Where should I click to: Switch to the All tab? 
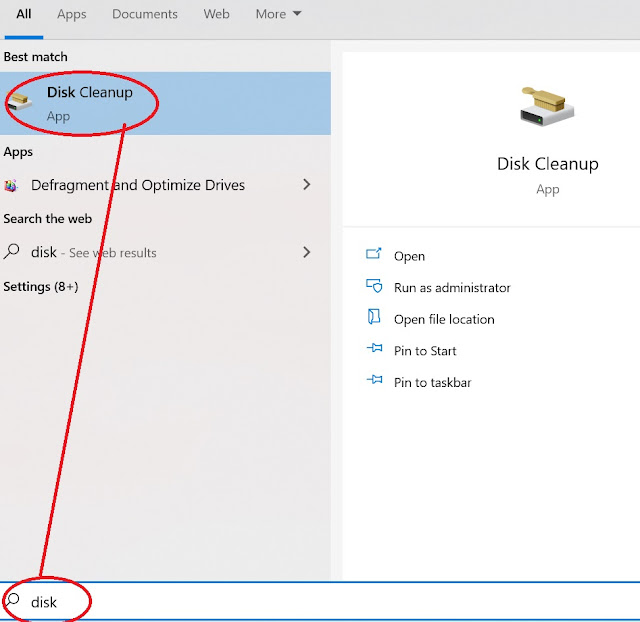(24, 14)
